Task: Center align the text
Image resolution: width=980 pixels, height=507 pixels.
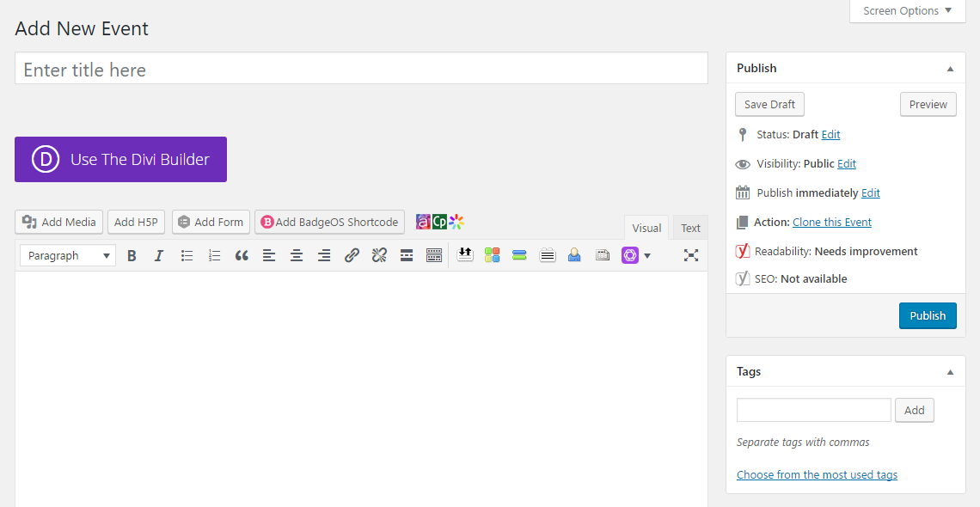Action: tap(297, 255)
